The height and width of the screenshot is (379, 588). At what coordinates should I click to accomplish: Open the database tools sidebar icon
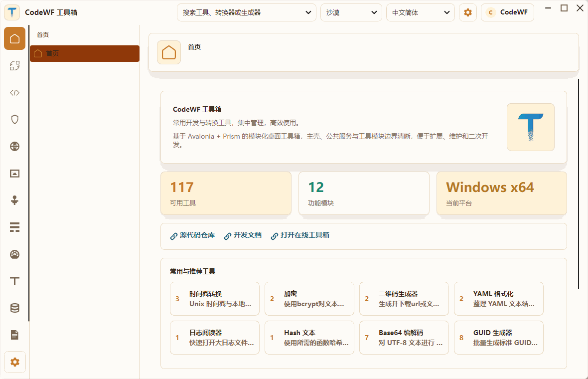pyautogui.click(x=14, y=308)
